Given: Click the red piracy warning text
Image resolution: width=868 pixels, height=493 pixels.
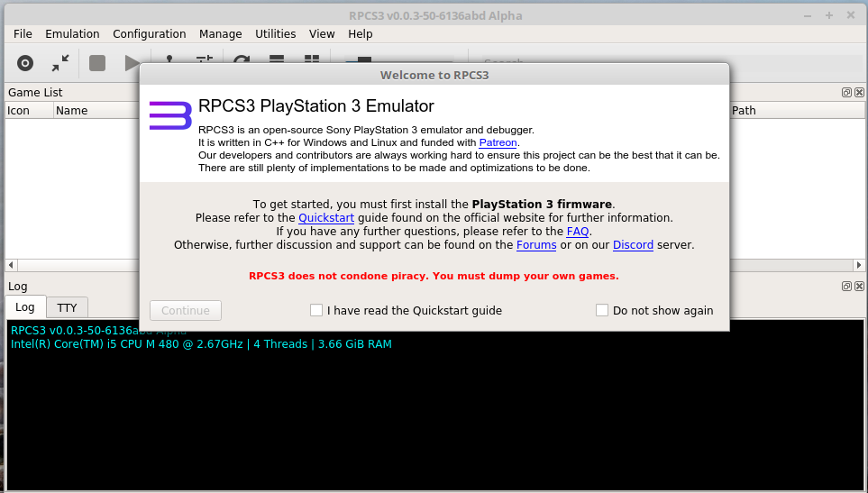Looking at the screenshot, I should click(434, 276).
